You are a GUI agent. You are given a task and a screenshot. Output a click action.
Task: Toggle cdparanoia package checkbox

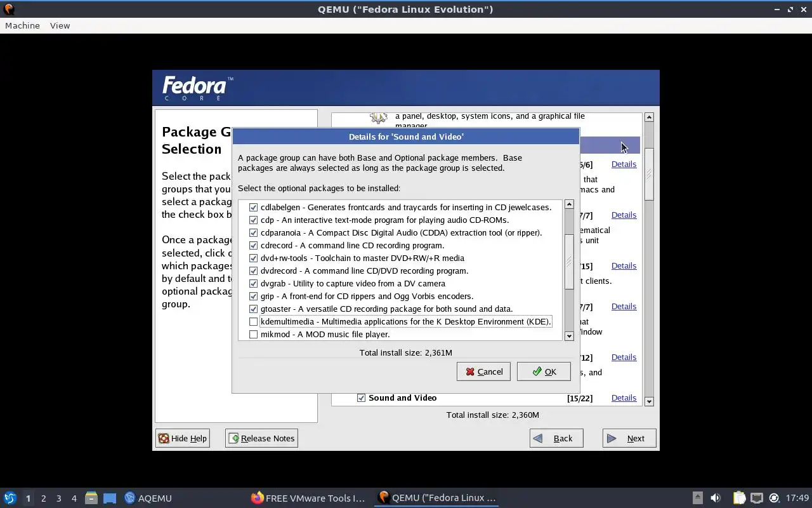tap(253, 232)
